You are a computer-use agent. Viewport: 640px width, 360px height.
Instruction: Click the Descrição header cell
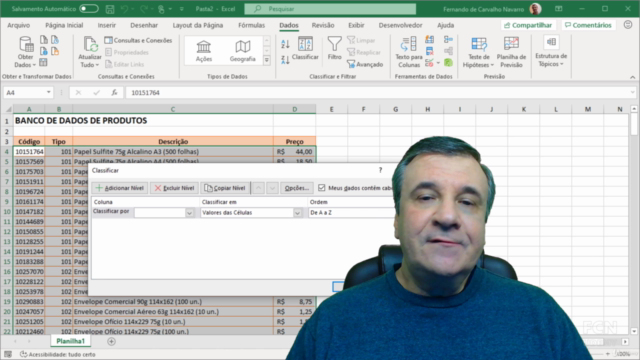[173, 141]
